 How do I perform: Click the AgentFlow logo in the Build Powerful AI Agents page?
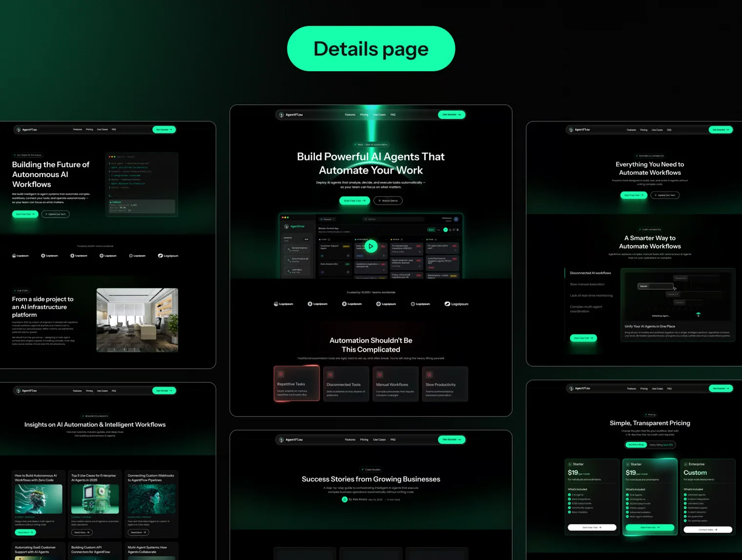[291, 115]
